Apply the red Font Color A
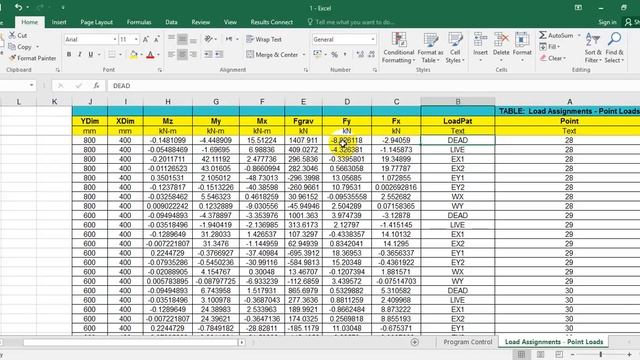Viewport: 640px width, 360px height. coord(150,54)
